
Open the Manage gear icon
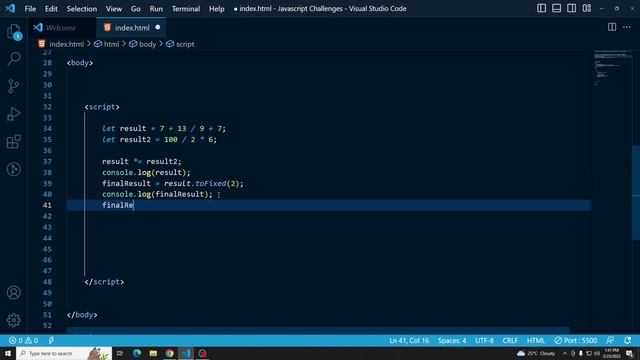click(14, 320)
